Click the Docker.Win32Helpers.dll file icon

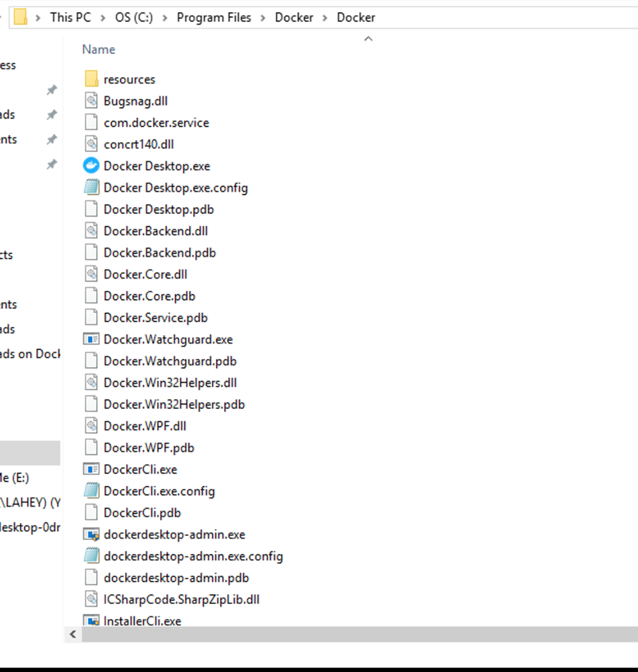point(91,382)
